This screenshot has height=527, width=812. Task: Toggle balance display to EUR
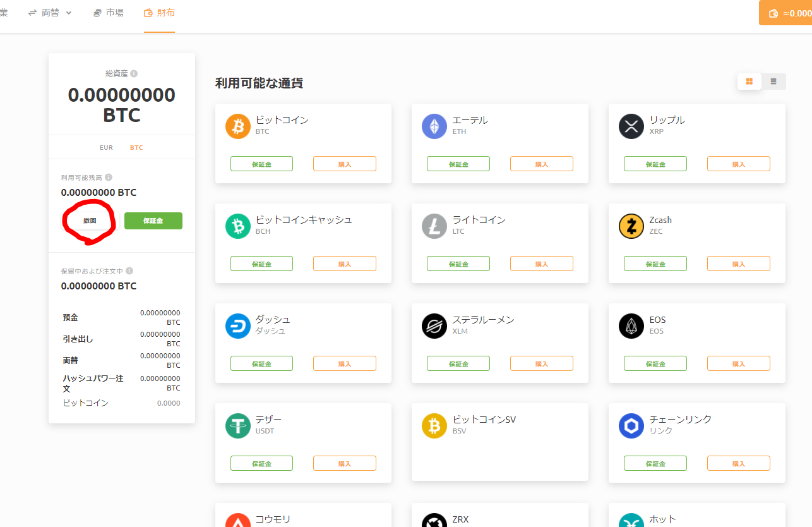pos(106,147)
